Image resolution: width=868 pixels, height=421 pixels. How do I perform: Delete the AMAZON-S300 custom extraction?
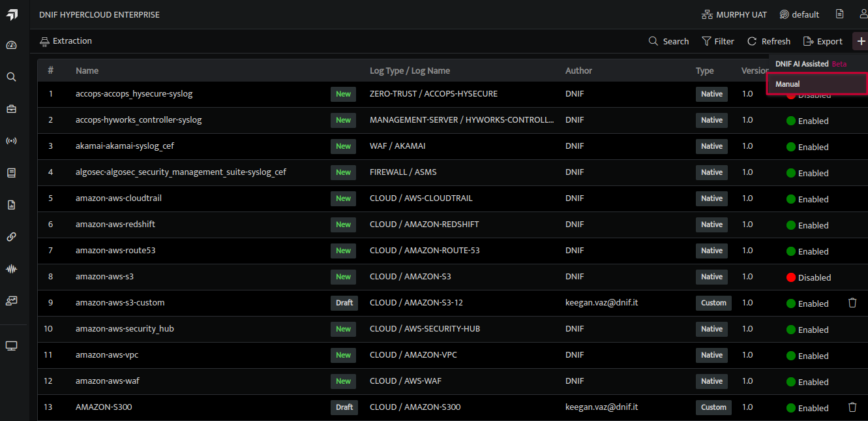point(852,407)
